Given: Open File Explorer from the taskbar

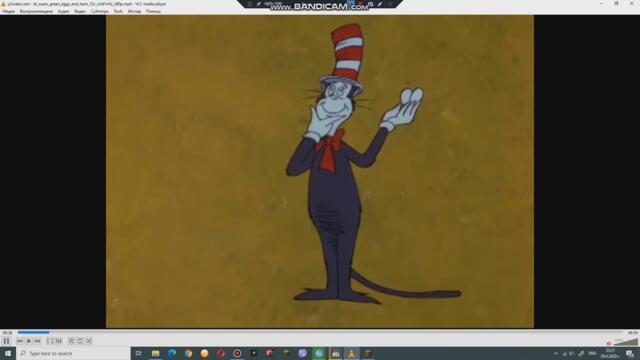Looking at the screenshot, I should pyautogui.click(x=156, y=353).
